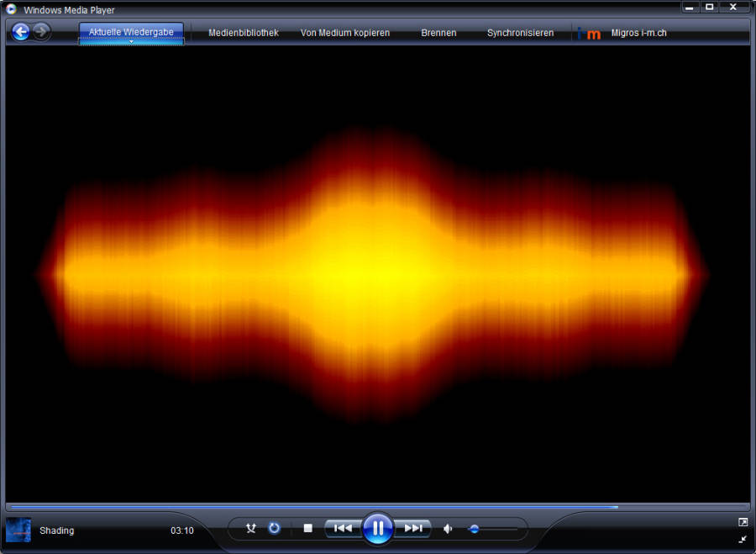Pause the playing track

pos(378,529)
